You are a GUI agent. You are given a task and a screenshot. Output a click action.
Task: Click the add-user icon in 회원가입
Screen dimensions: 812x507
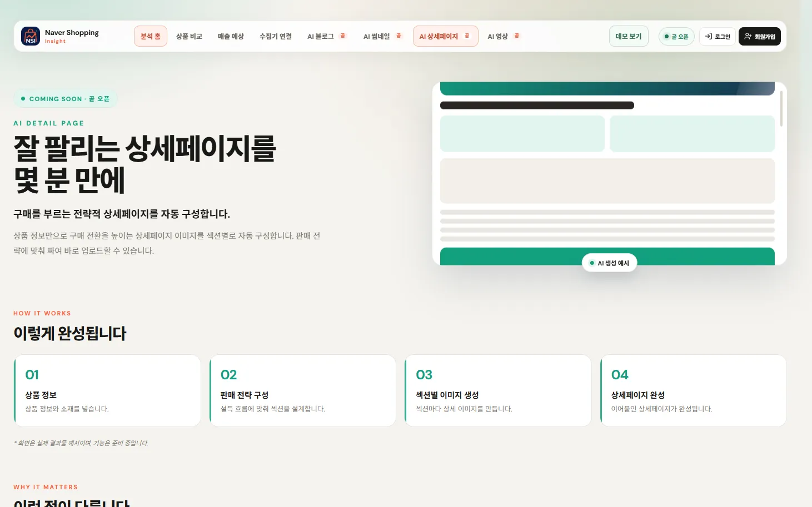748,36
